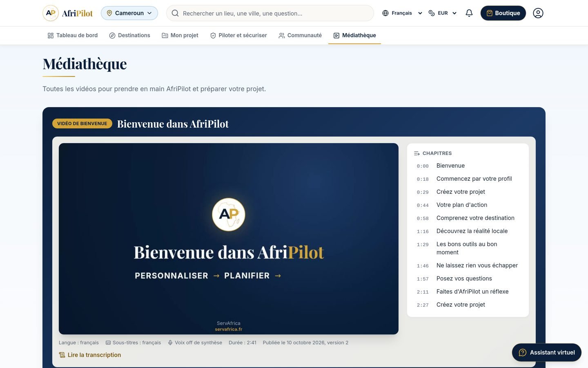Viewport: 588px width, 368px height.
Task: Jump to chapter Bienvenue at 0:00
Action: [468, 166]
